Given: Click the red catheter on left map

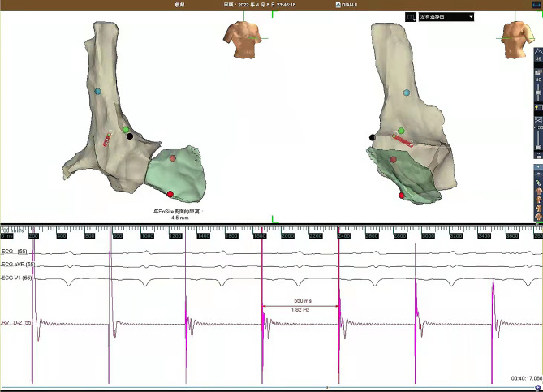Looking at the screenshot, I should [107, 139].
